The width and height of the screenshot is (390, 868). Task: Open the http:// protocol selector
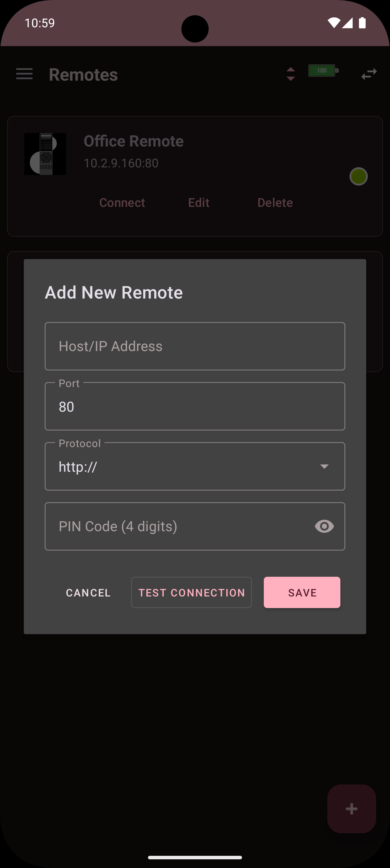[182, 466]
